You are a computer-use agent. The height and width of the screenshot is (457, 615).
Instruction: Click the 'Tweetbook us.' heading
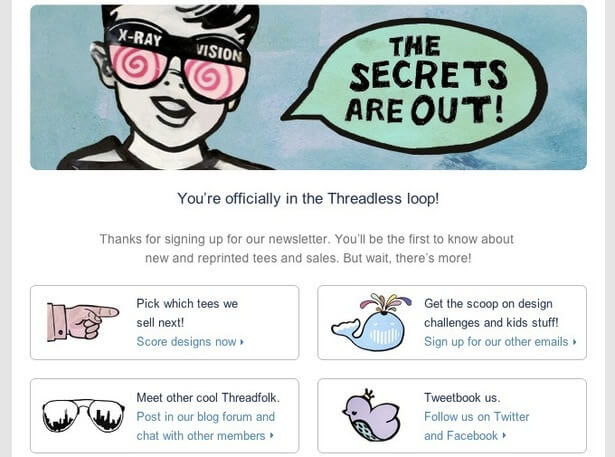[462, 398]
